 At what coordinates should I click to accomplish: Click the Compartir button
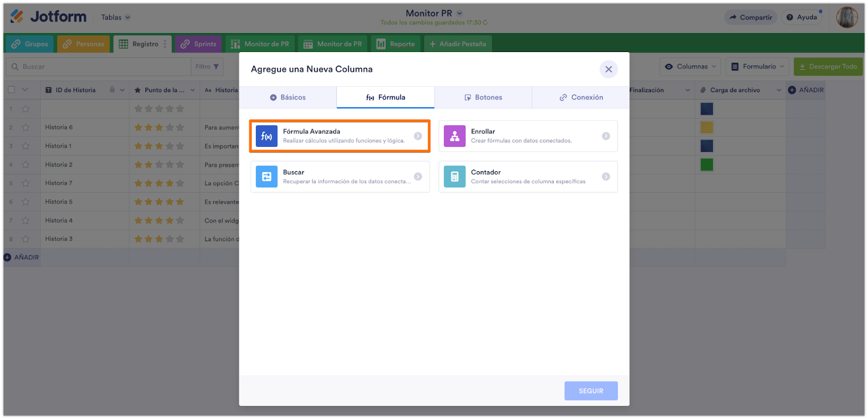(750, 17)
